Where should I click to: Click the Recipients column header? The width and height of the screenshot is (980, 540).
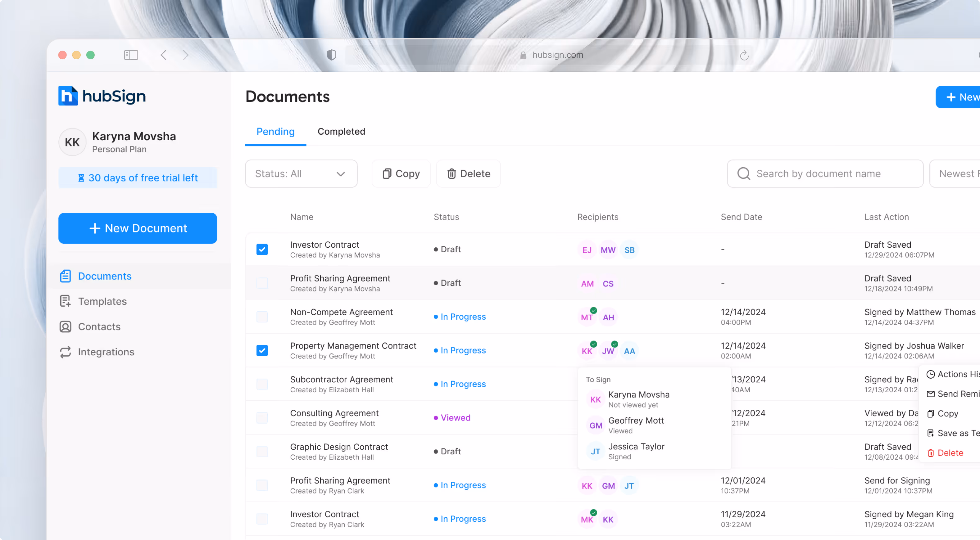pyautogui.click(x=598, y=217)
